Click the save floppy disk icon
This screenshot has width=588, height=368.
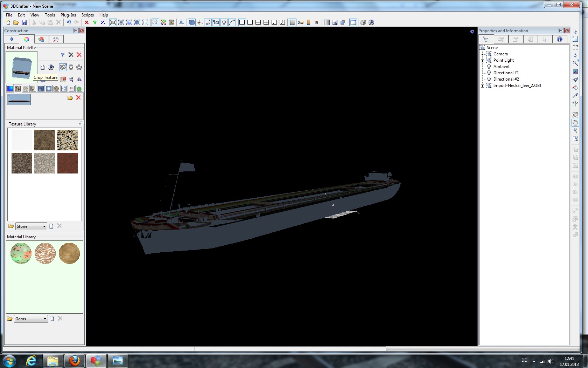[24, 22]
